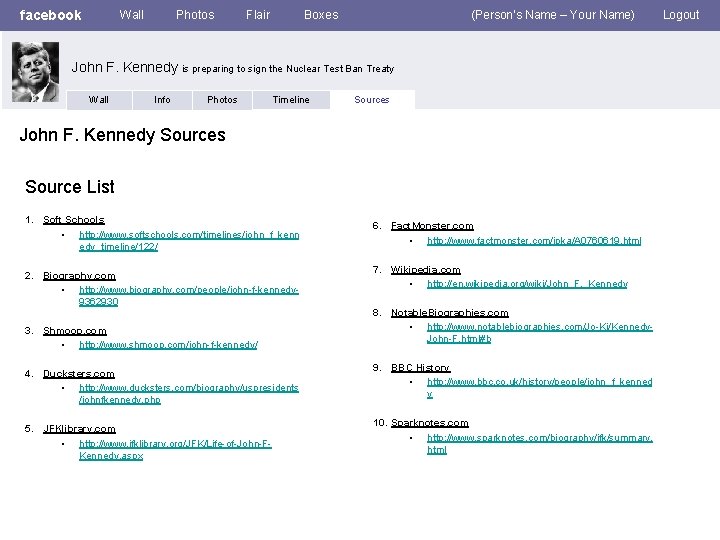This screenshot has height=540, width=720.
Task: Open the FactMonster.com source title
Action: point(432,225)
